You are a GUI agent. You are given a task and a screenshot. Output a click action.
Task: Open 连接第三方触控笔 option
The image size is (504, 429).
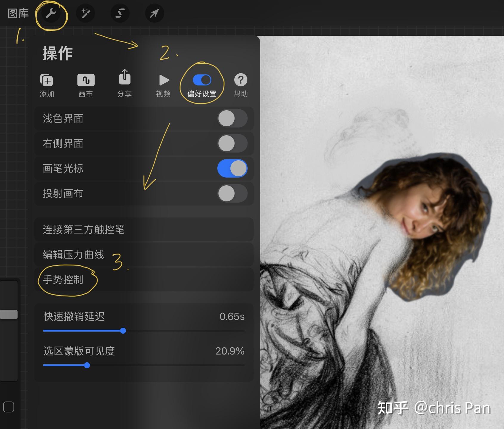click(144, 229)
